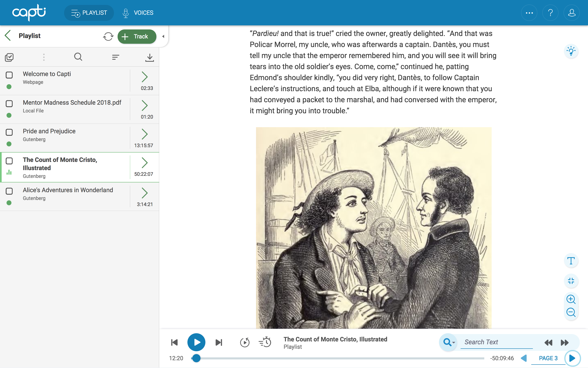Expand Alice's Adventures in Wonderland details
The width and height of the screenshot is (588, 368).
click(145, 193)
